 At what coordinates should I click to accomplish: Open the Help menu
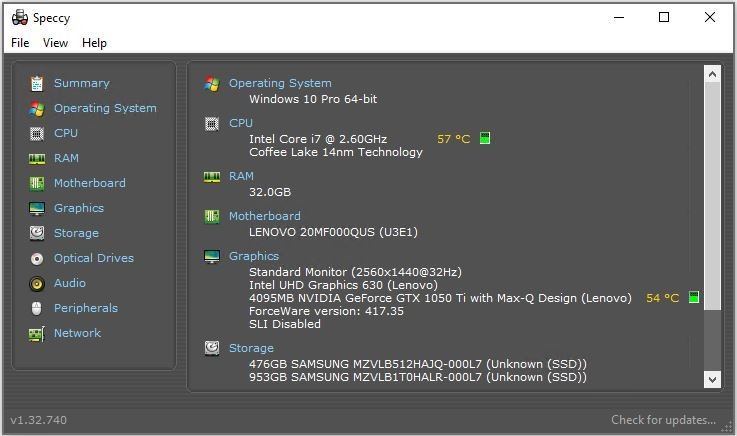94,43
